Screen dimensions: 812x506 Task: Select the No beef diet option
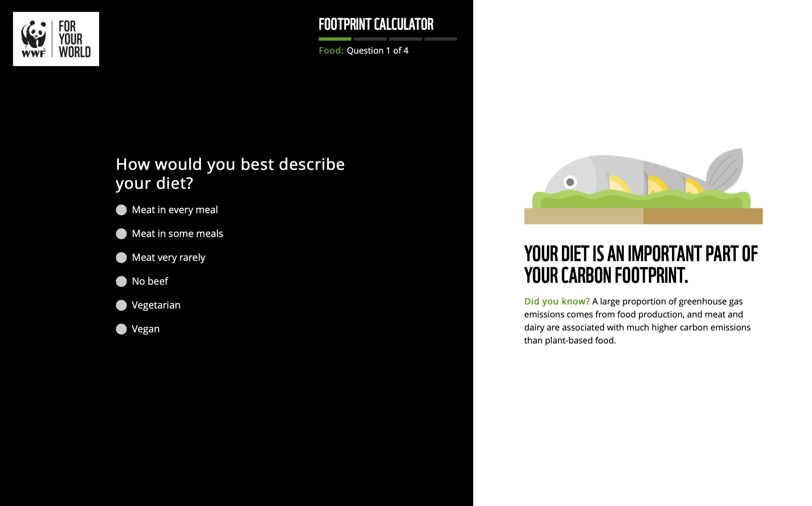pos(121,281)
